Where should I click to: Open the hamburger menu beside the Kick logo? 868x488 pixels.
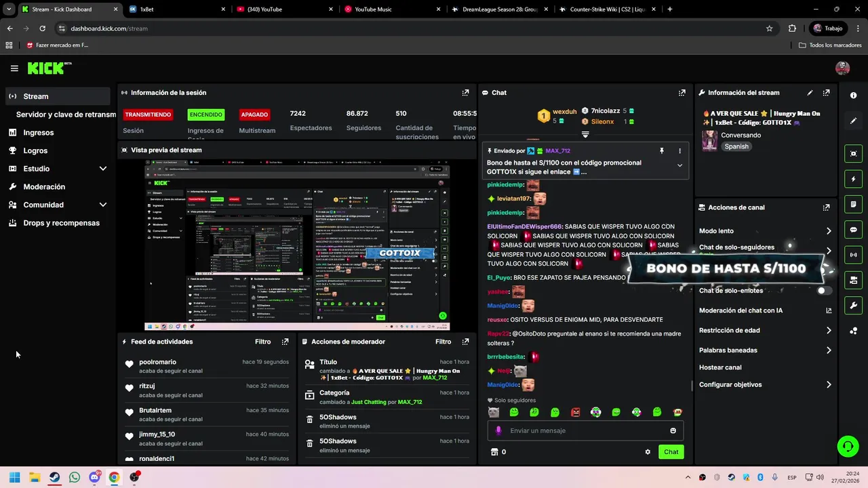point(14,68)
